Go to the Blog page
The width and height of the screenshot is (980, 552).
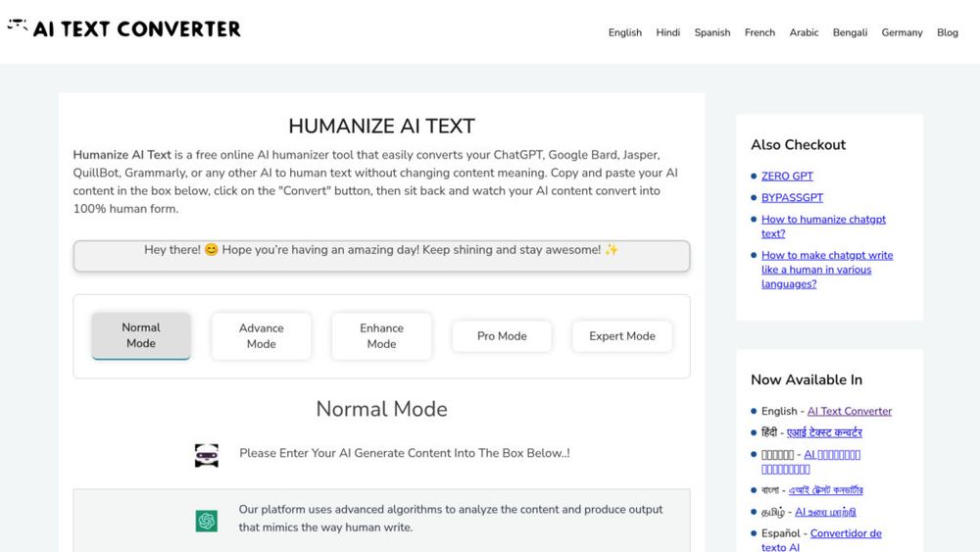click(947, 32)
